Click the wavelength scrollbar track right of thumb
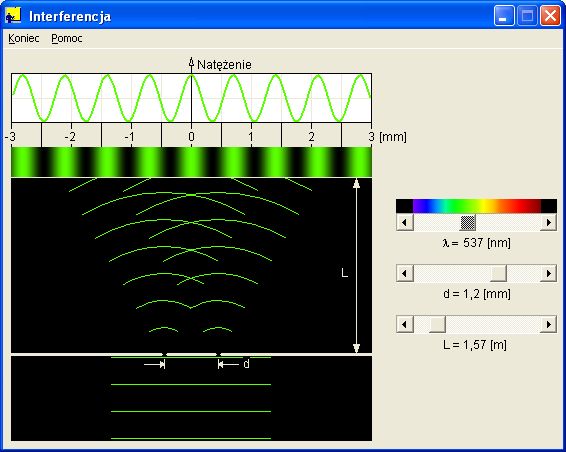 click(x=508, y=222)
